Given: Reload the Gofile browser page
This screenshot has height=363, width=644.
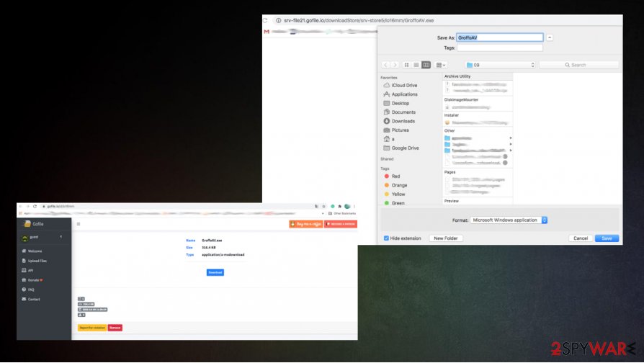Looking at the screenshot, I should click(x=35, y=206).
